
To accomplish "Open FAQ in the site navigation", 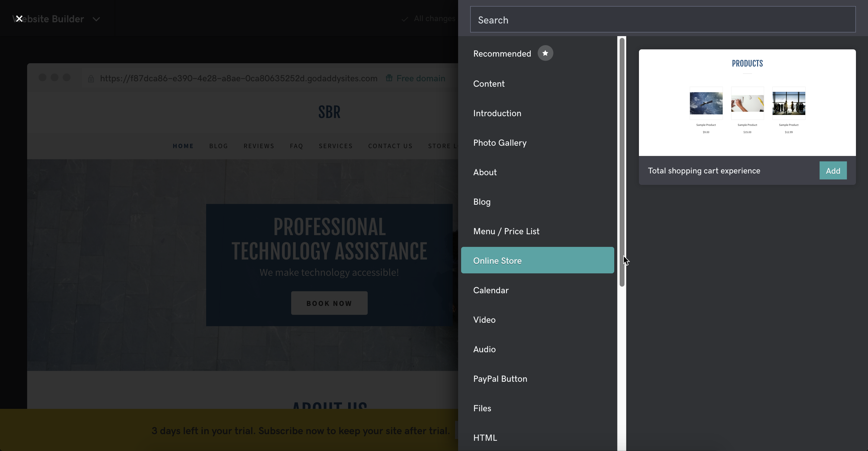I will pos(297,146).
